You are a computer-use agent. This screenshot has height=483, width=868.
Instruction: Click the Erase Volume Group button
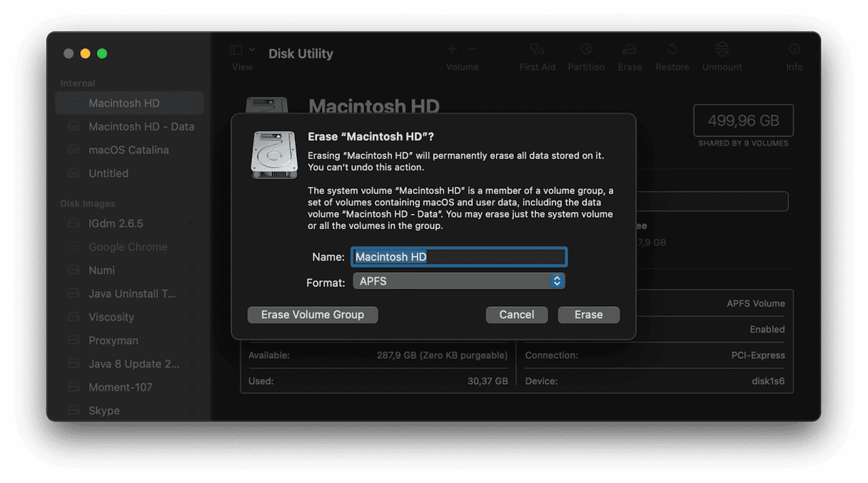click(x=313, y=315)
